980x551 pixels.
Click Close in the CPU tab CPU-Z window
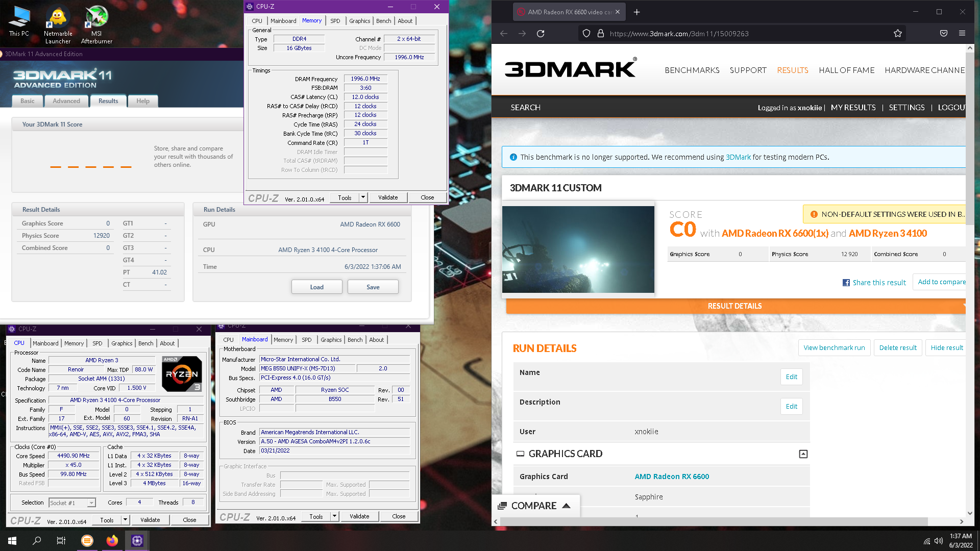[189, 520]
